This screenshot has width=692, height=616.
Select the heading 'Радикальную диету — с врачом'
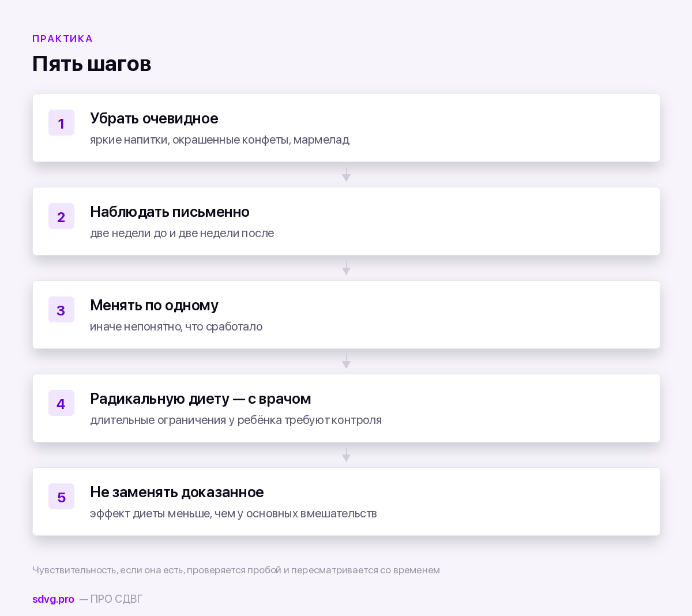(x=201, y=399)
